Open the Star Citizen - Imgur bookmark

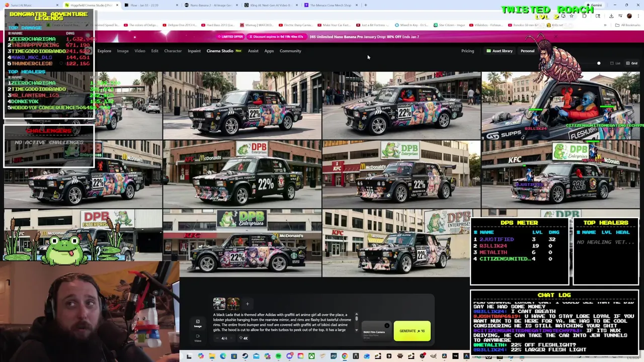coord(449,25)
